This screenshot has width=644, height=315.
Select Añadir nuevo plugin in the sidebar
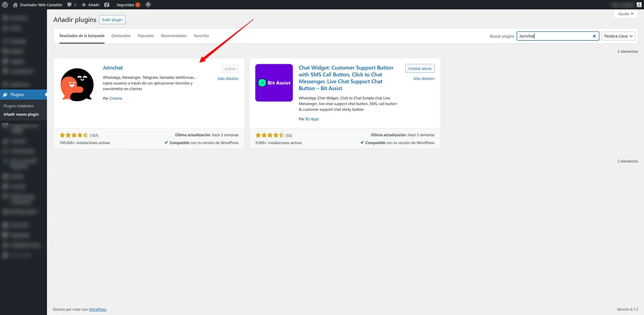(x=21, y=114)
